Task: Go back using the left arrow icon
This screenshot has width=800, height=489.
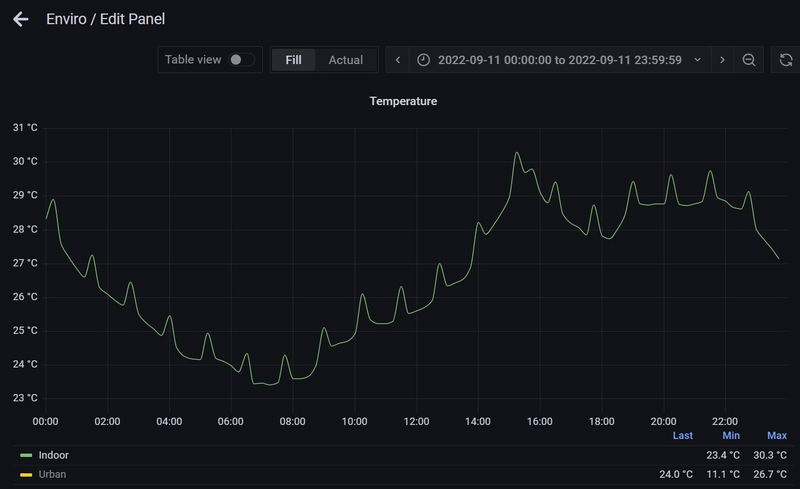Action: pyautogui.click(x=20, y=19)
